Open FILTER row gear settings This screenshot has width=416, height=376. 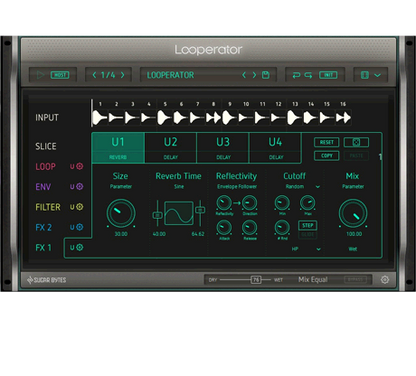(x=80, y=207)
